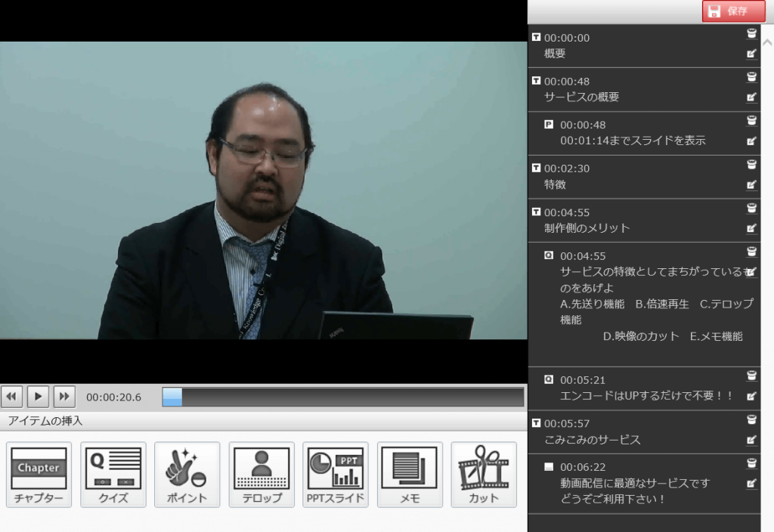Play the video
The height and width of the screenshot is (532, 774).
pos(38,396)
